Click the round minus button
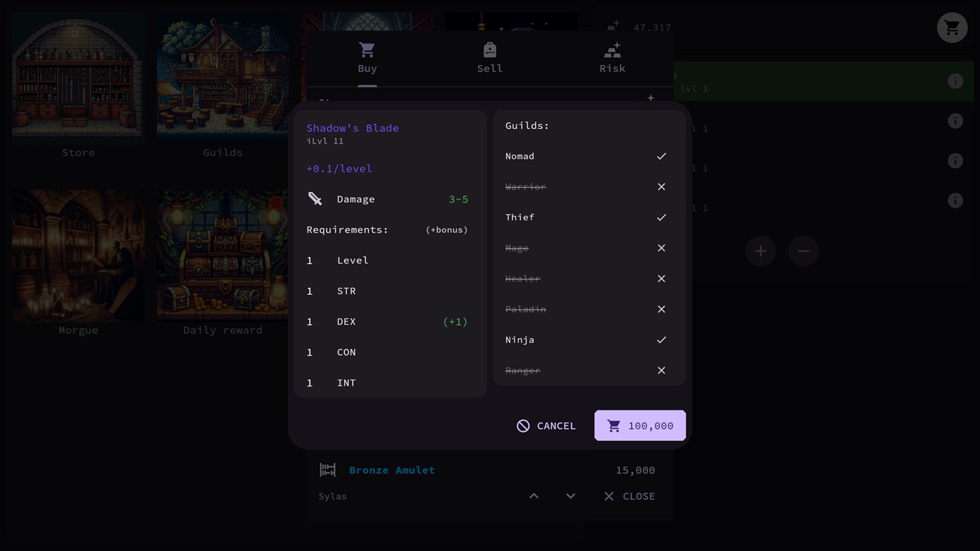This screenshot has width=980, height=551. 803,251
